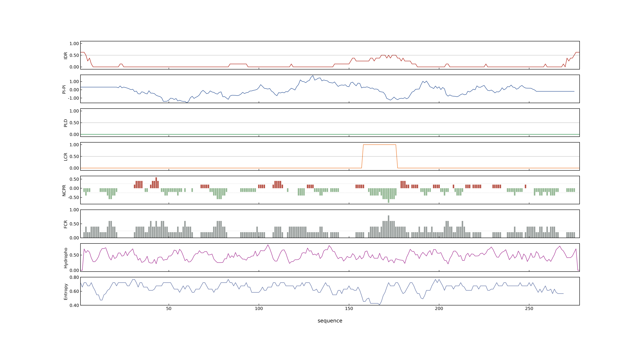Viewport: 644px width, 343px height.
Task: Click the lowest dip of the Entropy curve
Action: tap(379, 305)
